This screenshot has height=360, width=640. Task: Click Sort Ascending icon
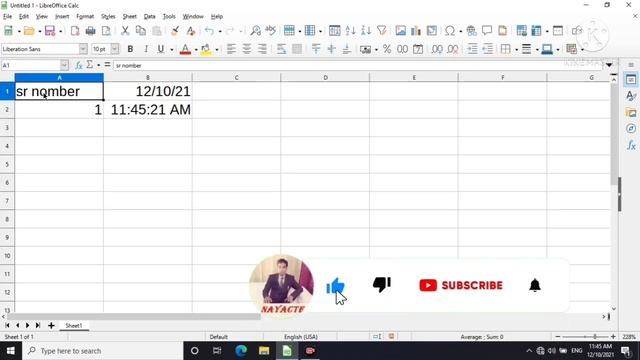click(350, 31)
